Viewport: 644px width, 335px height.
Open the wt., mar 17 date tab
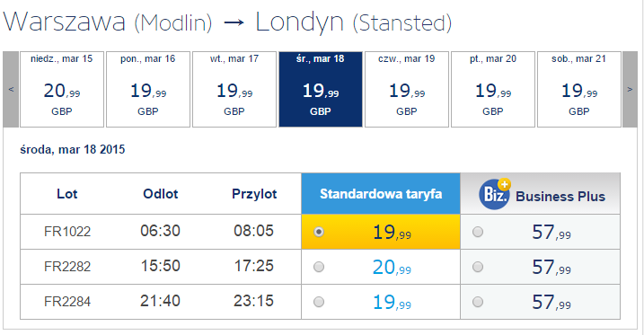click(234, 89)
